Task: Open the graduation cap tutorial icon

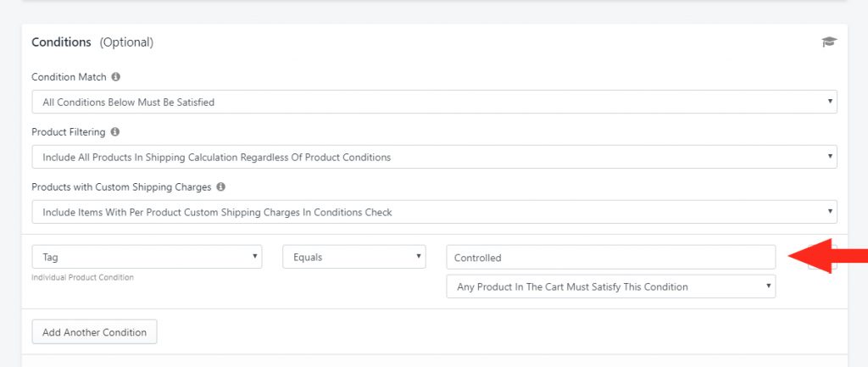Action: click(x=829, y=42)
